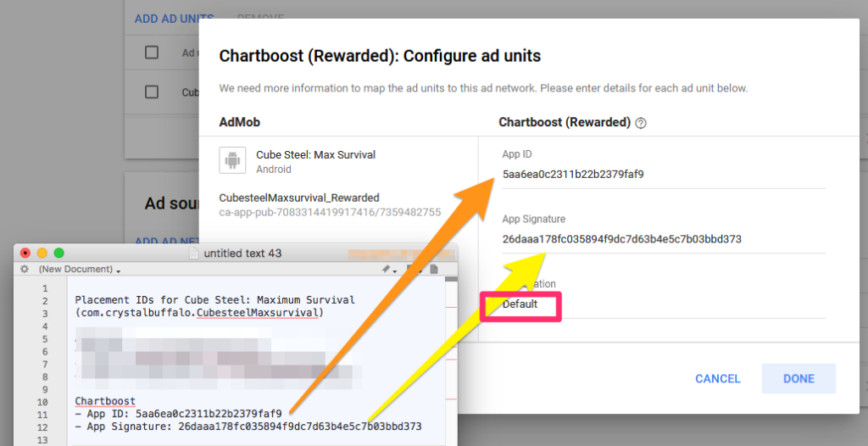Image resolution: width=868 pixels, height=446 pixels.
Task: Click the Chartboost heading on line 10
Action: [105, 400]
